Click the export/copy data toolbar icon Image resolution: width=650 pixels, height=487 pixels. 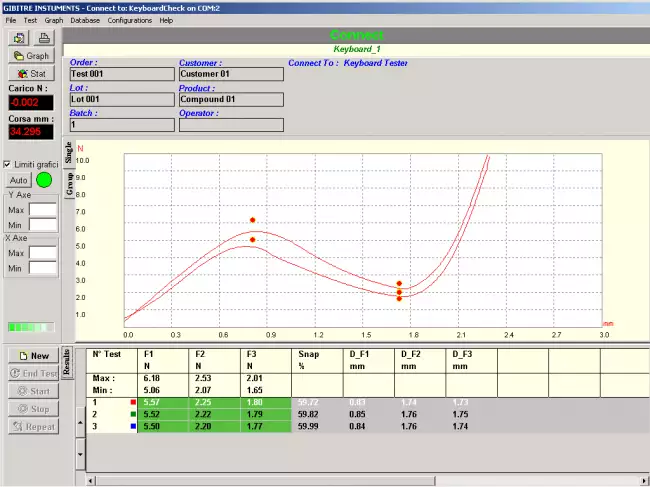pos(18,38)
